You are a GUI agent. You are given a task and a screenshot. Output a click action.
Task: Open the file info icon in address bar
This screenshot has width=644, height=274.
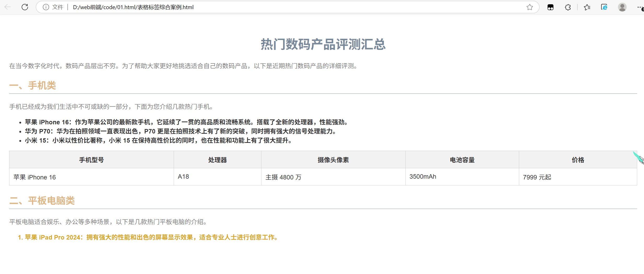[46, 7]
